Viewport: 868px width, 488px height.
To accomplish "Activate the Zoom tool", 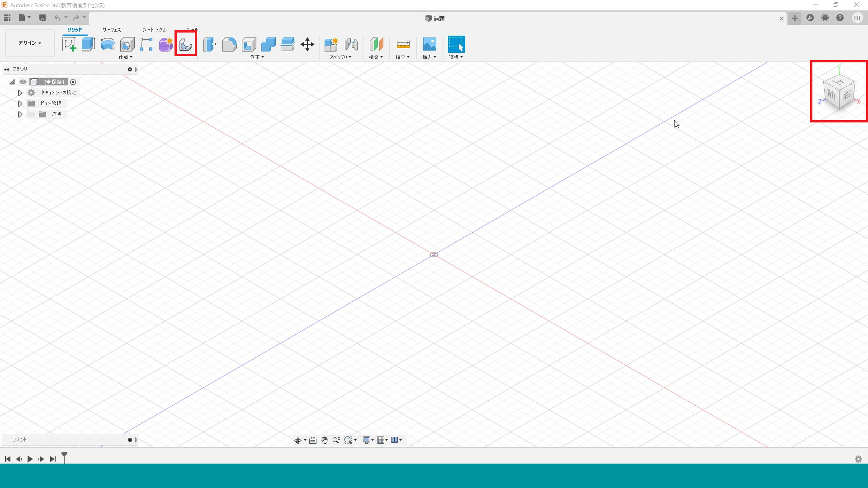I will [x=336, y=440].
